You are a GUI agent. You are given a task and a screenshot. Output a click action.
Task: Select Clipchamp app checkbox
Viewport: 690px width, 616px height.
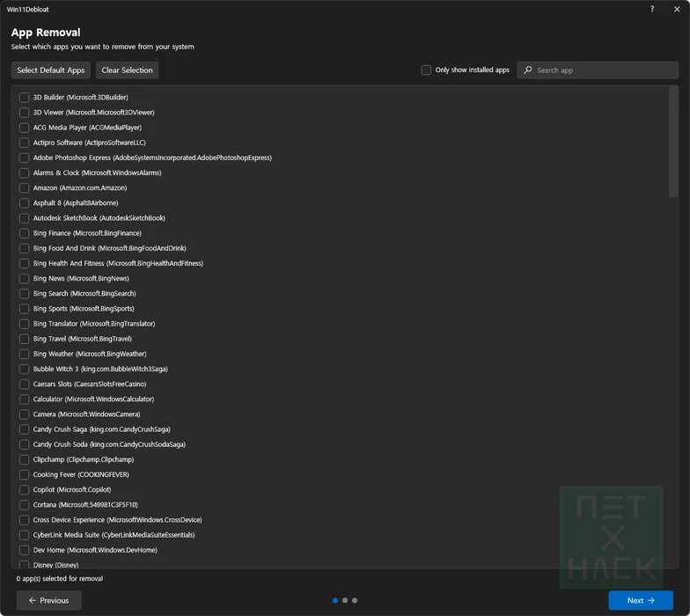pos(25,459)
